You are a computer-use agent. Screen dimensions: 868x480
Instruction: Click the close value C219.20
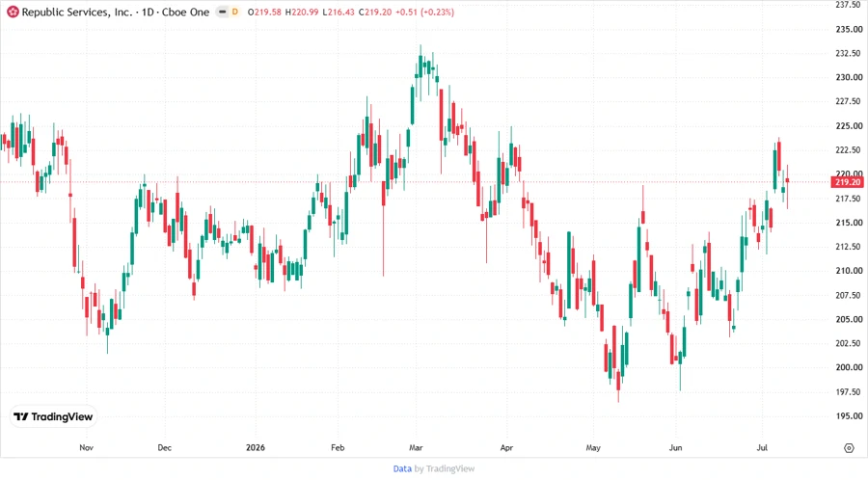(375, 12)
